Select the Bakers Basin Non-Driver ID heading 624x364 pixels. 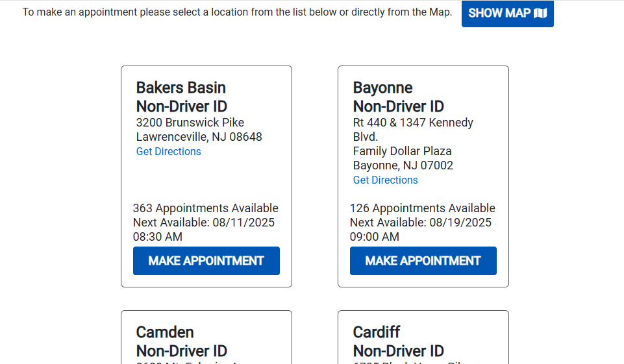181,97
